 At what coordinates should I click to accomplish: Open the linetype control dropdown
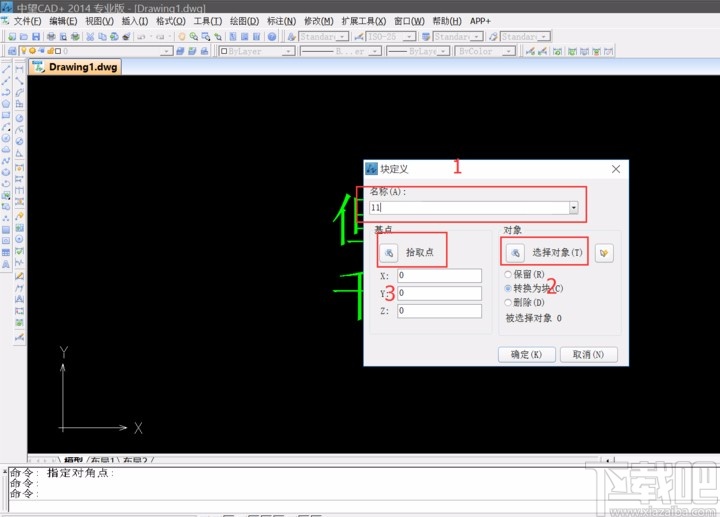point(375,51)
